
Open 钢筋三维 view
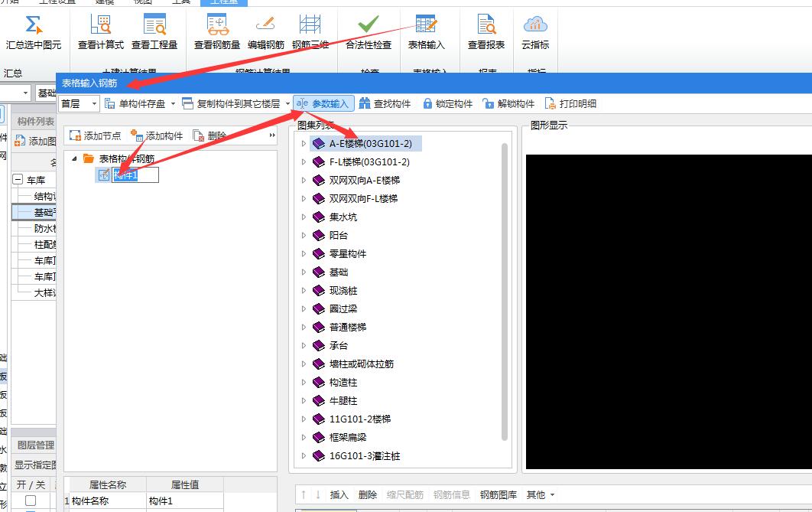point(310,32)
